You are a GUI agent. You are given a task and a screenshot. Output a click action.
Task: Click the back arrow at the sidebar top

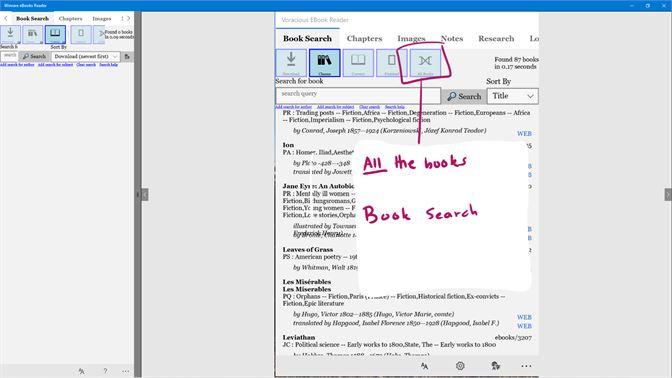pos(6,18)
